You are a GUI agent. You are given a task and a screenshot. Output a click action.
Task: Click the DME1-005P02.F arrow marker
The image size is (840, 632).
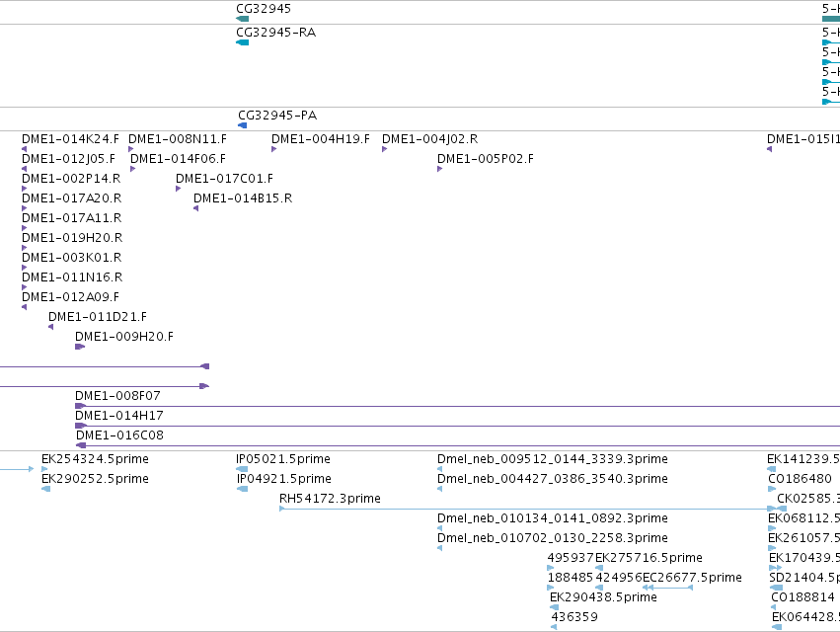pyautogui.click(x=440, y=169)
